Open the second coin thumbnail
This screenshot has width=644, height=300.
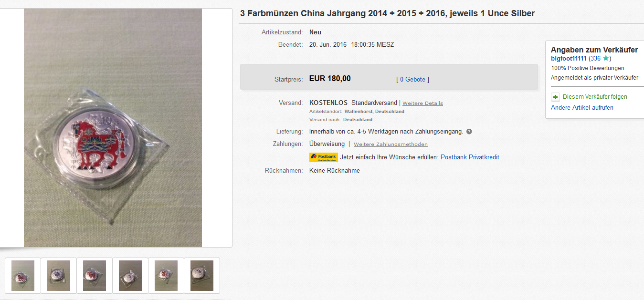[59, 276]
